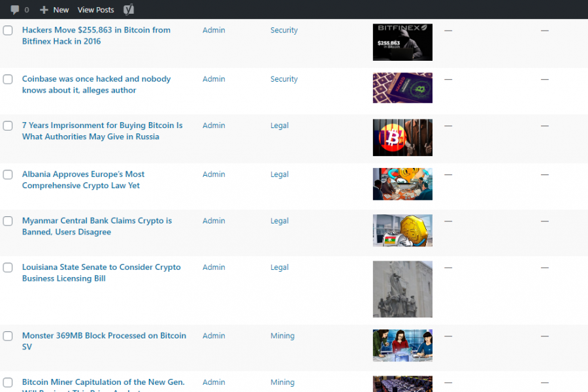Open post 7 Years Imprisonment for Buying Bitcoin
The width and height of the screenshot is (588, 392).
click(x=103, y=131)
